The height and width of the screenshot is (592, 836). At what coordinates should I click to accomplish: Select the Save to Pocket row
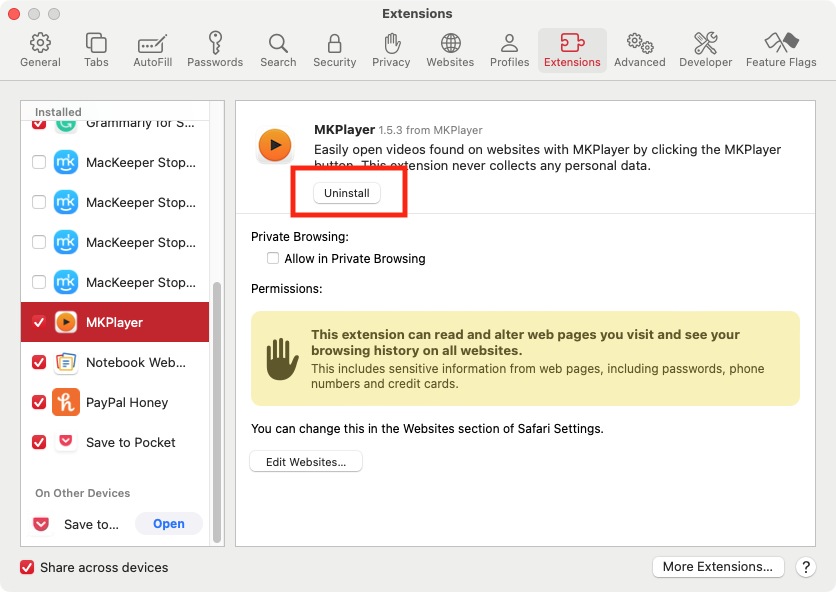click(115, 442)
